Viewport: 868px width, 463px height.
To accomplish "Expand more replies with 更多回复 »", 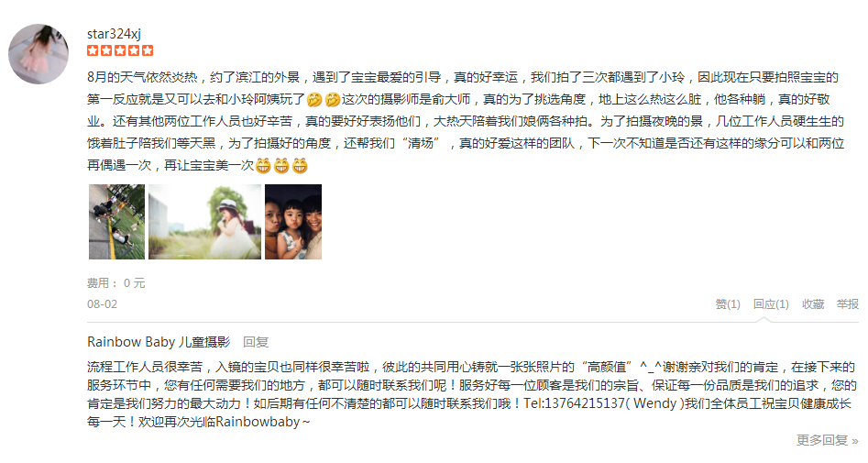I will point(828,440).
